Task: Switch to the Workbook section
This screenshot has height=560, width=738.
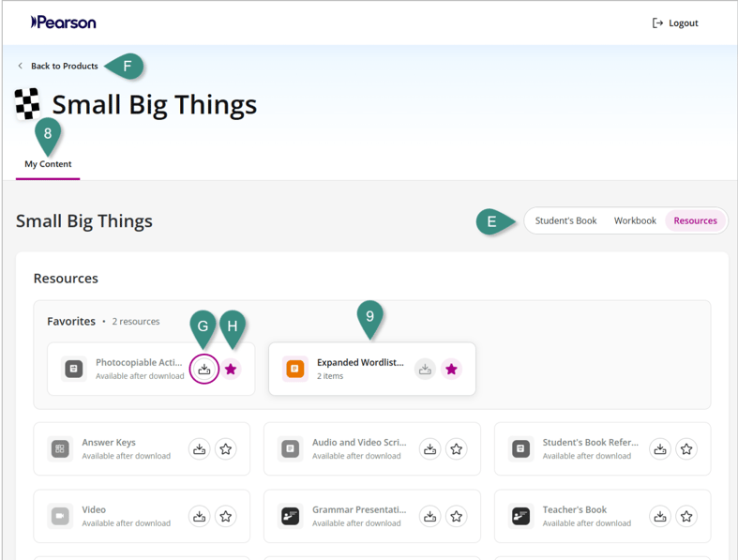Action: coord(635,221)
